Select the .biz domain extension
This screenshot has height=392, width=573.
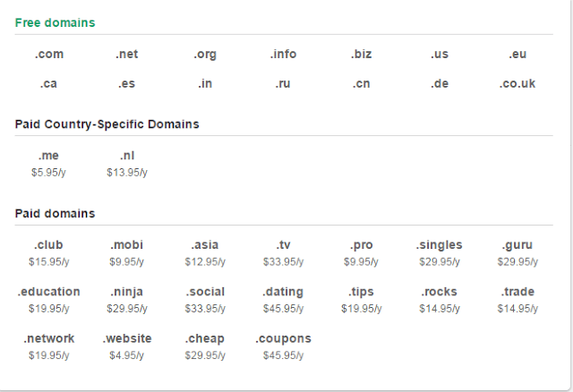pos(361,55)
